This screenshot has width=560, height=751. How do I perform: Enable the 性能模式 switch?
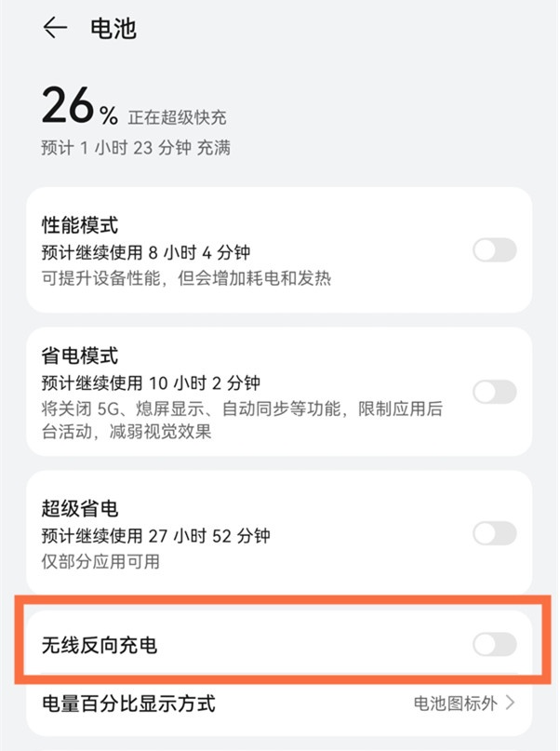[x=494, y=250]
